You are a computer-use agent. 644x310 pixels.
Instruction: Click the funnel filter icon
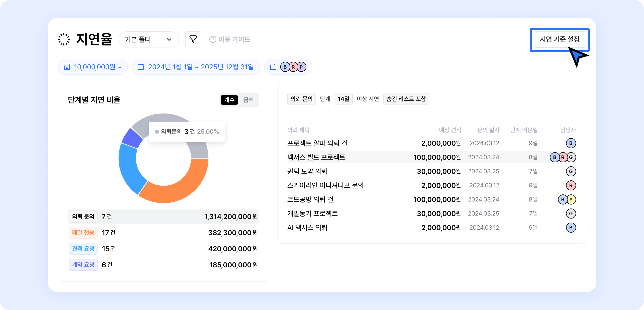click(x=193, y=39)
